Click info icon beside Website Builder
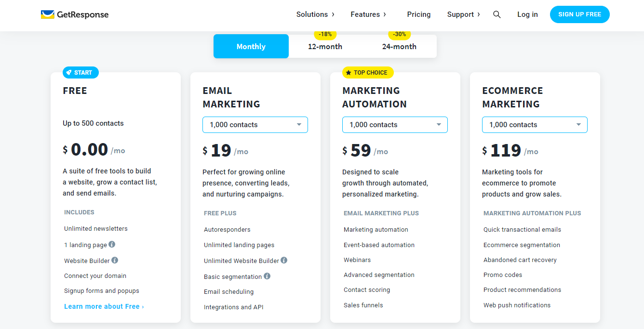Viewport: 644px width, 329px height. point(115,260)
